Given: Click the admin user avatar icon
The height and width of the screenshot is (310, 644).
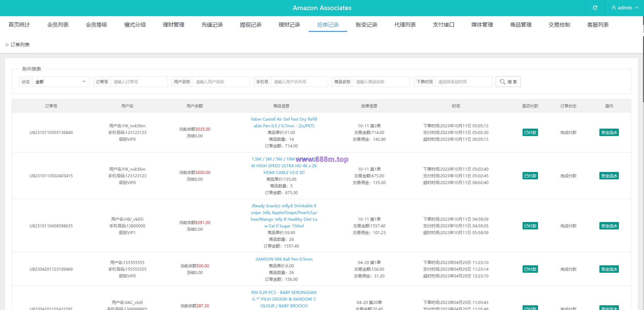Looking at the screenshot, I should coord(614,8).
